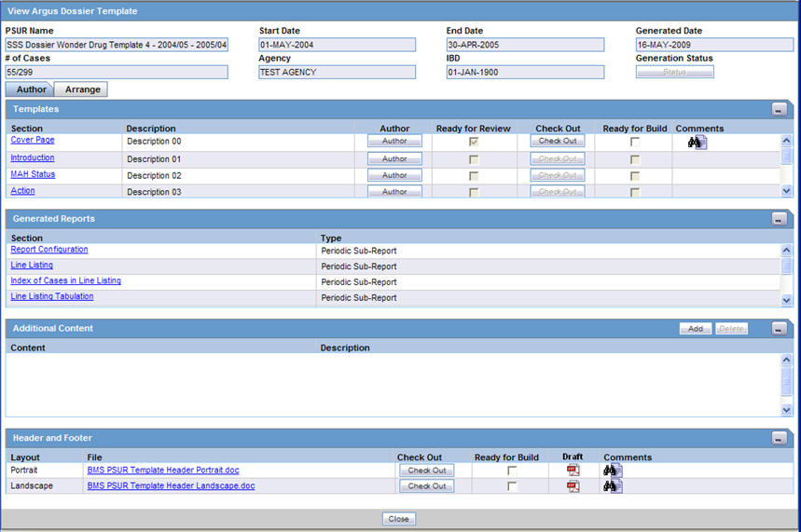
Task: Switch to the Author tab
Action: (x=30, y=89)
